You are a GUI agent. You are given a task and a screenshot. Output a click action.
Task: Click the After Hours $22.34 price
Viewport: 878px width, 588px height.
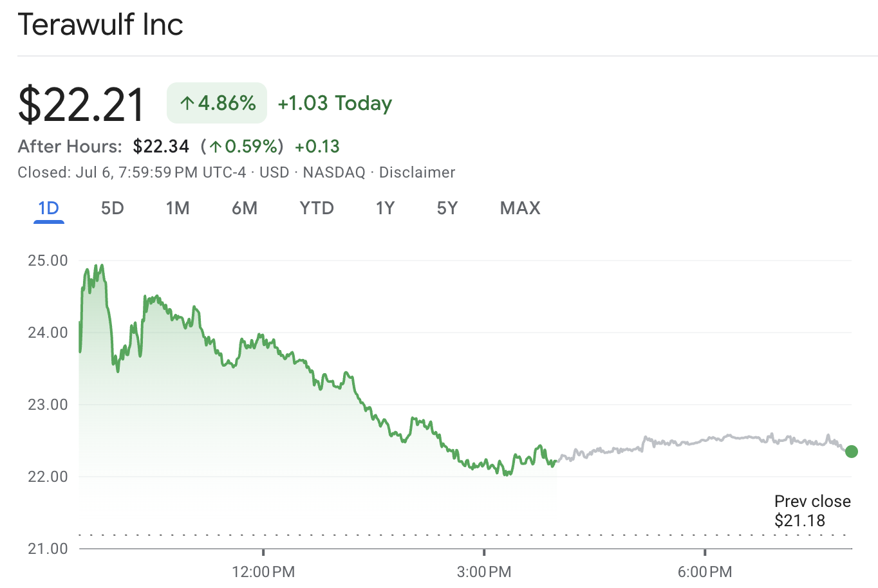(x=161, y=147)
